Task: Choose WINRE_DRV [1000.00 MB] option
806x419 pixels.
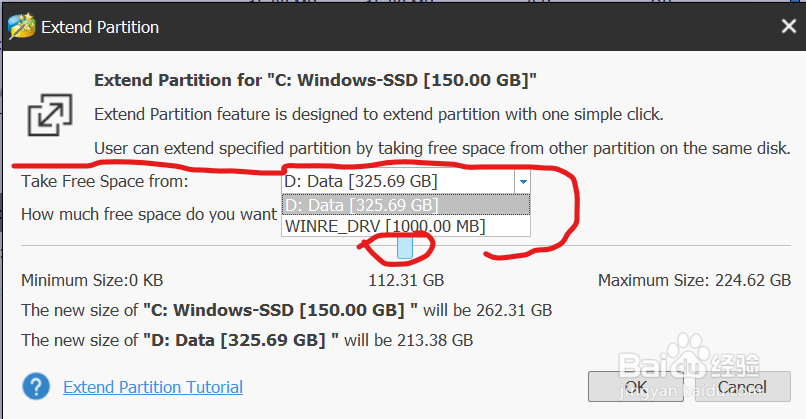Action: 385,226
